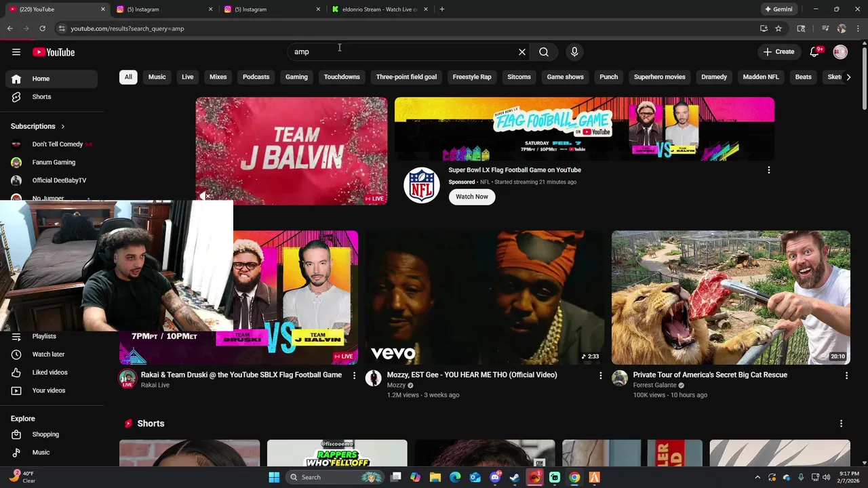Expand the Subscriptions section chevron
The height and width of the screenshot is (488, 868).
click(x=63, y=126)
